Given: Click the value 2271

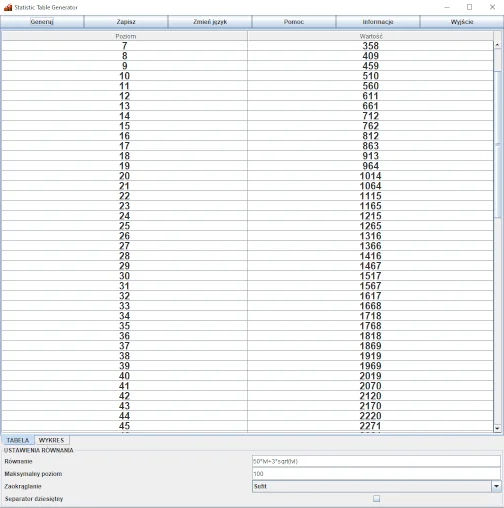Looking at the screenshot, I should (371, 426).
